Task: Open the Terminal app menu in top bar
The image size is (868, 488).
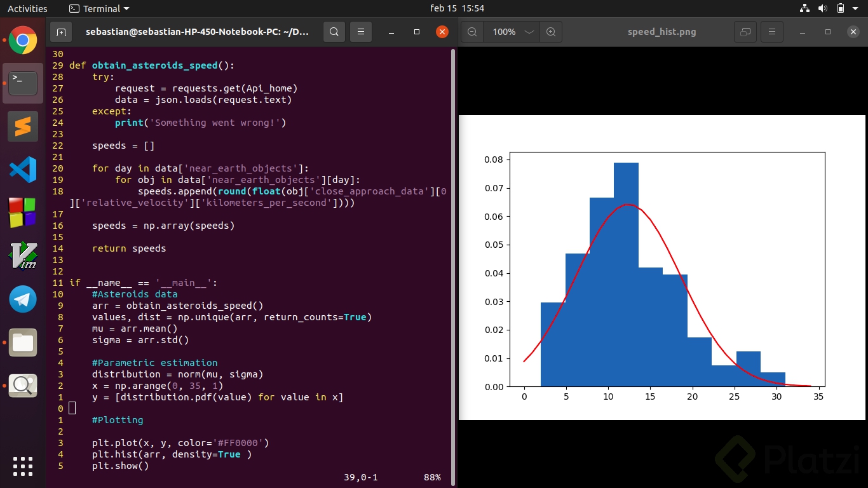Action: pyautogui.click(x=99, y=8)
